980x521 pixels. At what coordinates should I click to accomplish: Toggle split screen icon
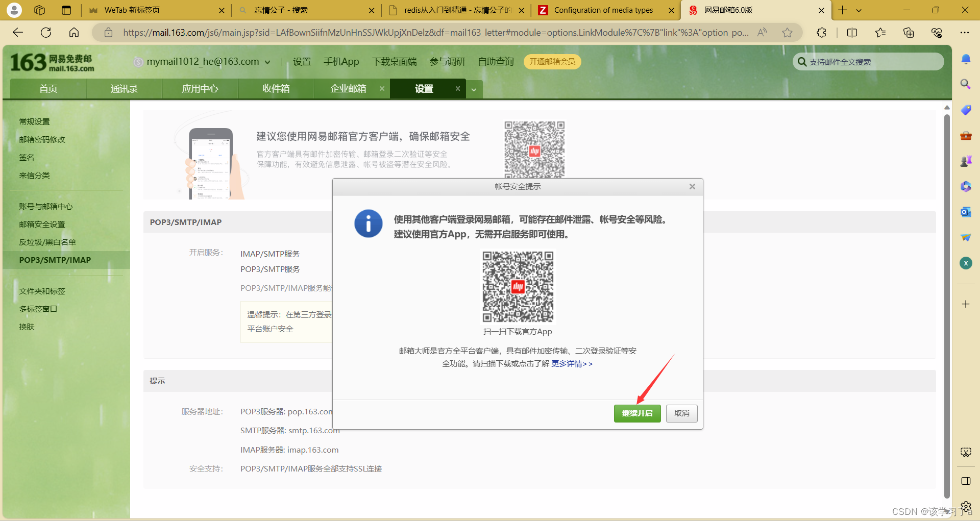point(852,33)
